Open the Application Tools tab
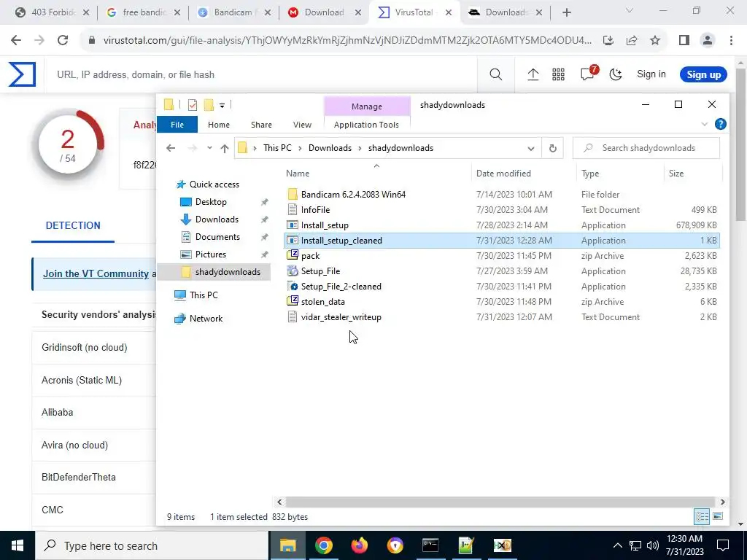 [x=366, y=125]
